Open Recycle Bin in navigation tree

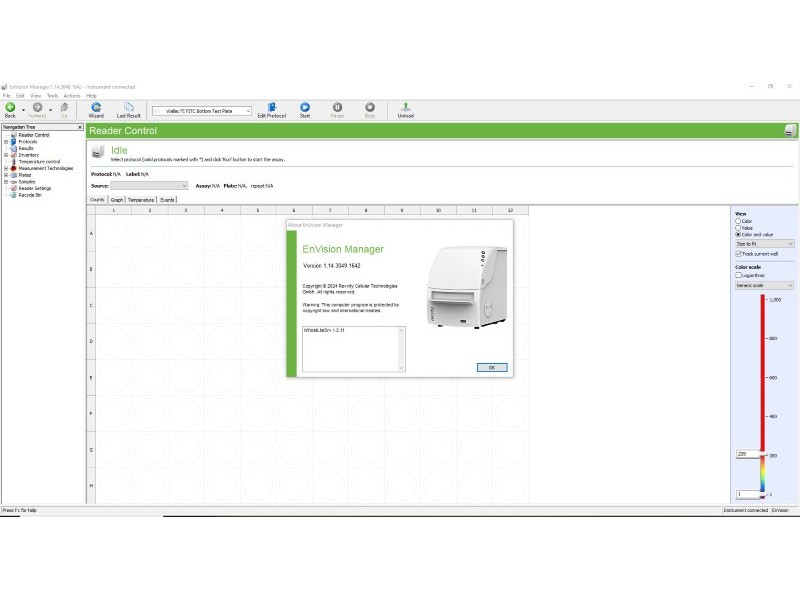pyautogui.click(x=30, y=195)
